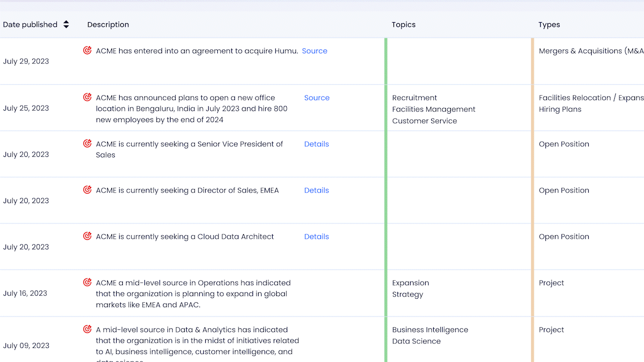Open Details for the Cloud Data Architect role

point(316,236)
